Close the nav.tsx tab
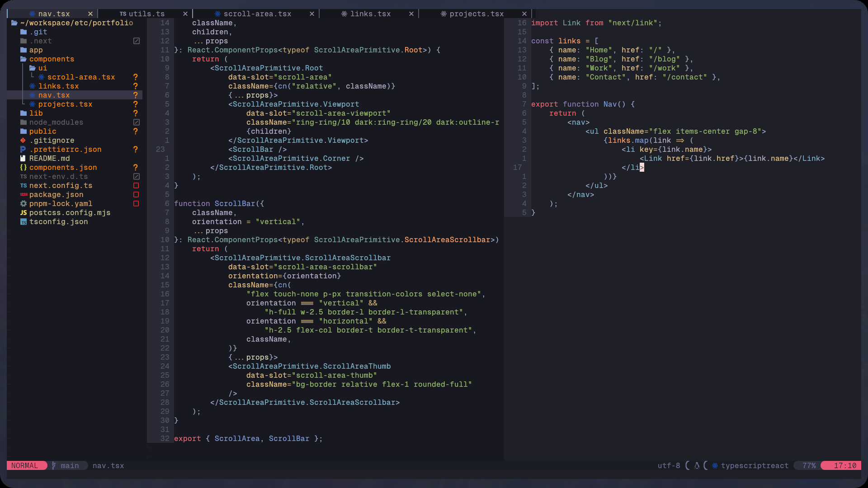 [90, 14]
